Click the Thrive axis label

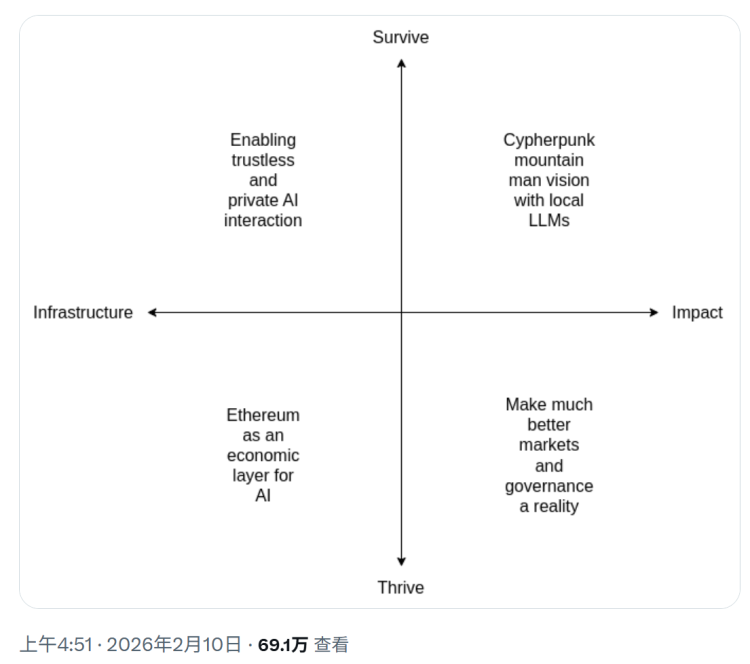(400, 587)
